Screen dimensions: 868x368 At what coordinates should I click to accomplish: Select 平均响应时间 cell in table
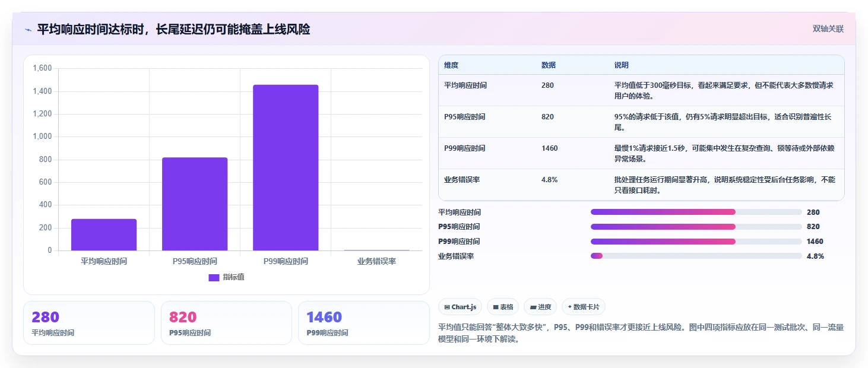[x=465, y=85]
